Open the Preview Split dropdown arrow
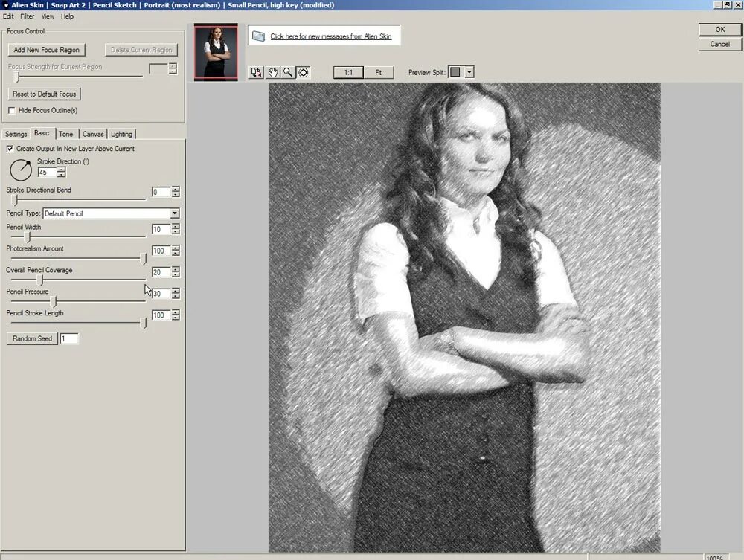 pos(469,72)
